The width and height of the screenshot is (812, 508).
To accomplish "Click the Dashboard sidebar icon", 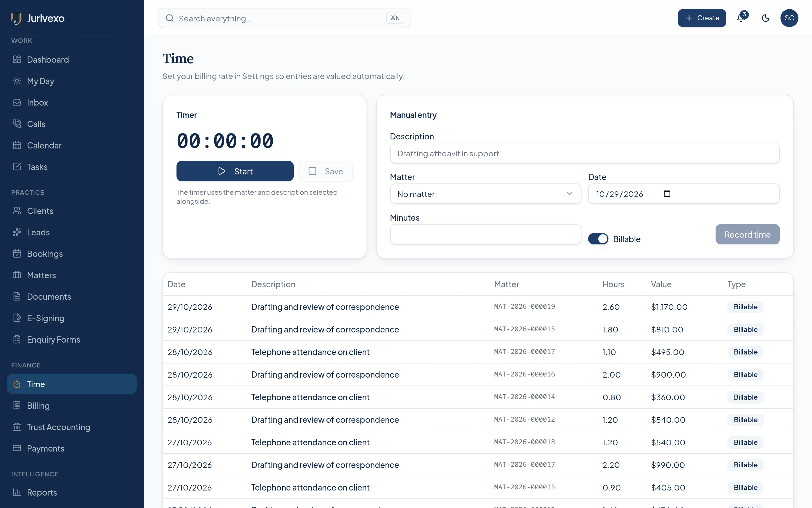I will (17, 60).
